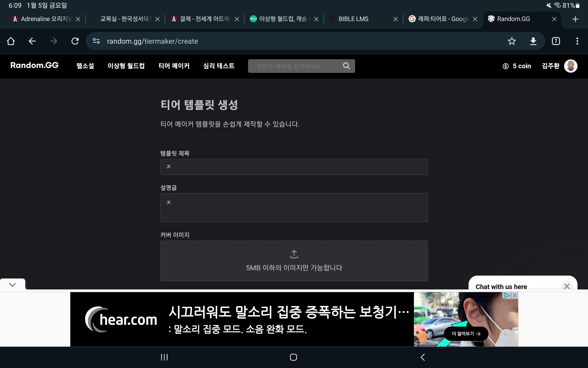Upload cover image in dashed upload area
588x368 pixels.
pyautogui.click(x=294, y=261)
